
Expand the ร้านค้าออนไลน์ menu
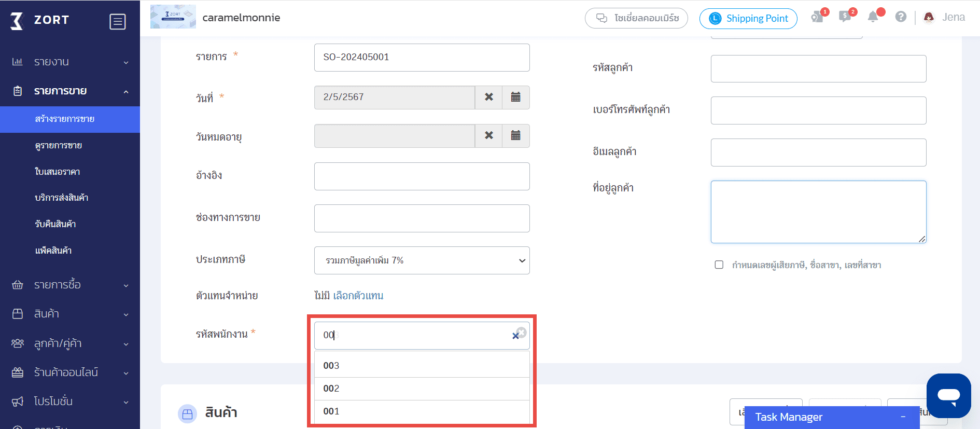click(x=126, y=373)
